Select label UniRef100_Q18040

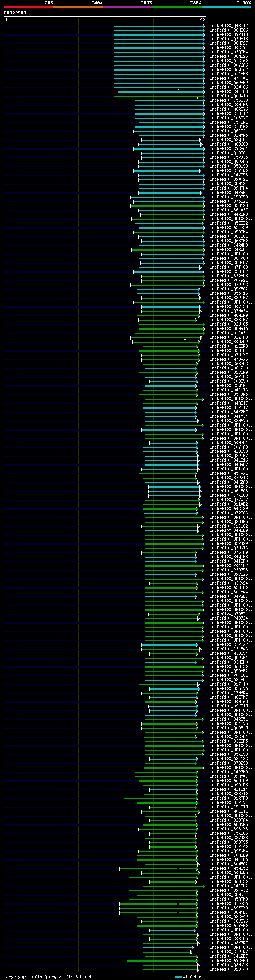229,969
